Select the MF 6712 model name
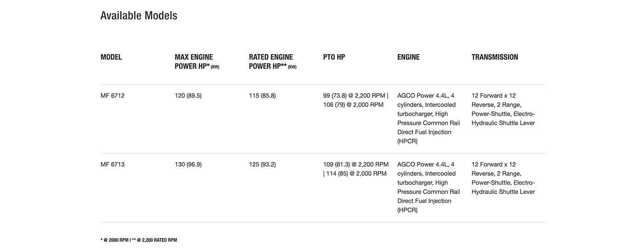Viewport: 644px width, 248px height. [x=113, y=96]
